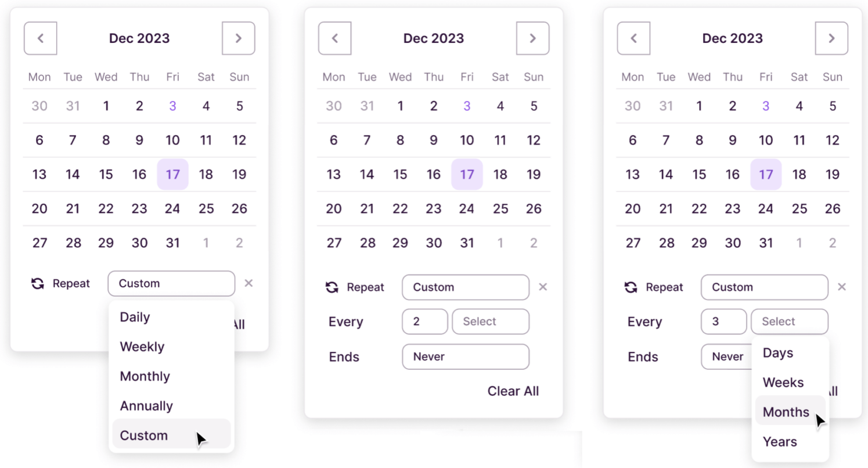Select December 25 on the first calendar

click(206, 208)
